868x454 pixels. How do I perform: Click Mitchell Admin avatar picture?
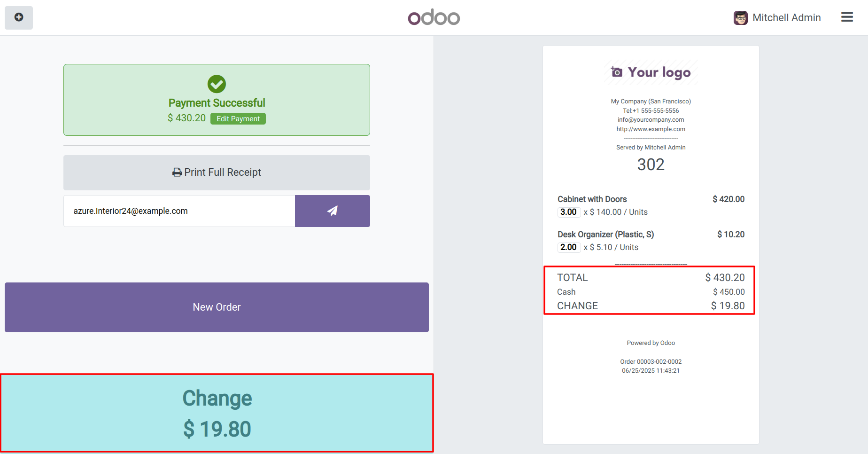tap(740, 18)
